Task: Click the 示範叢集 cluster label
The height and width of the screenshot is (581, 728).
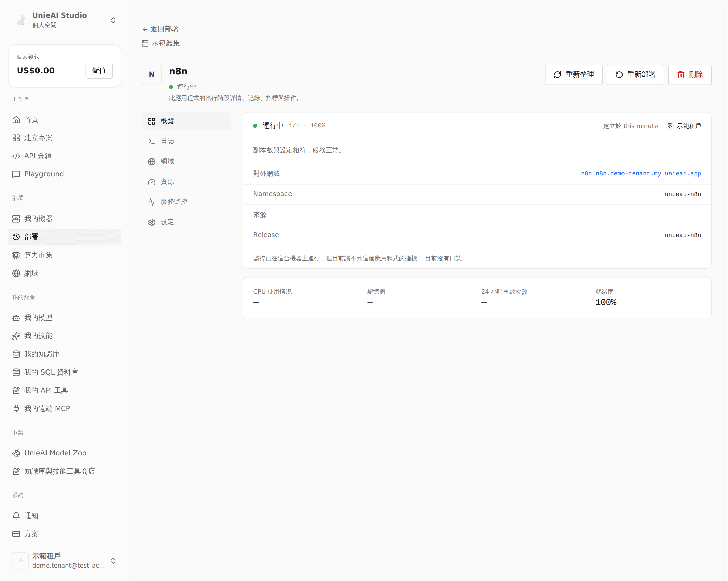Action: tap(161, 43)
